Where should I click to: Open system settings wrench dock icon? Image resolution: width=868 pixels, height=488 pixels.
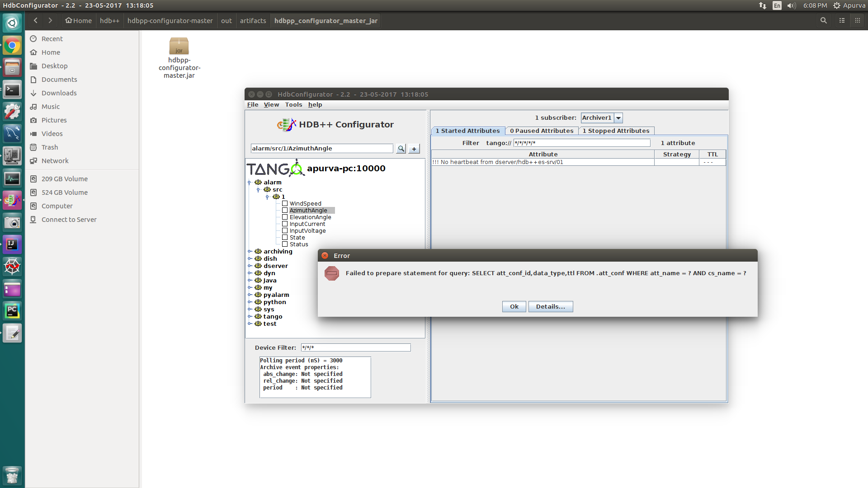[x=12, y=112]
